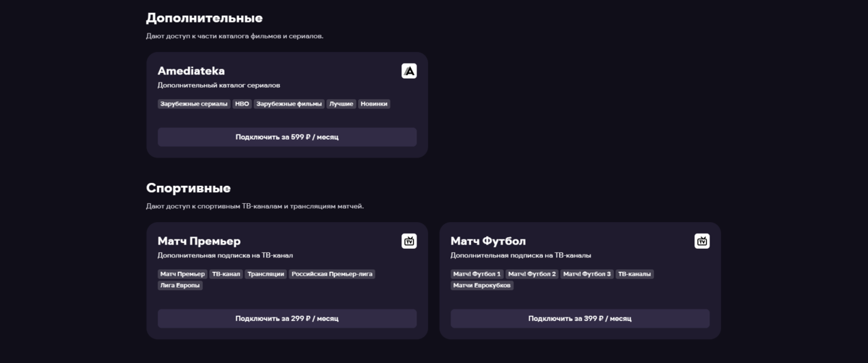Click the Дополнительный каталог сериалов subtitle
Screen dimensions: 868x363
pyautogui.click(x=218, y=85)
